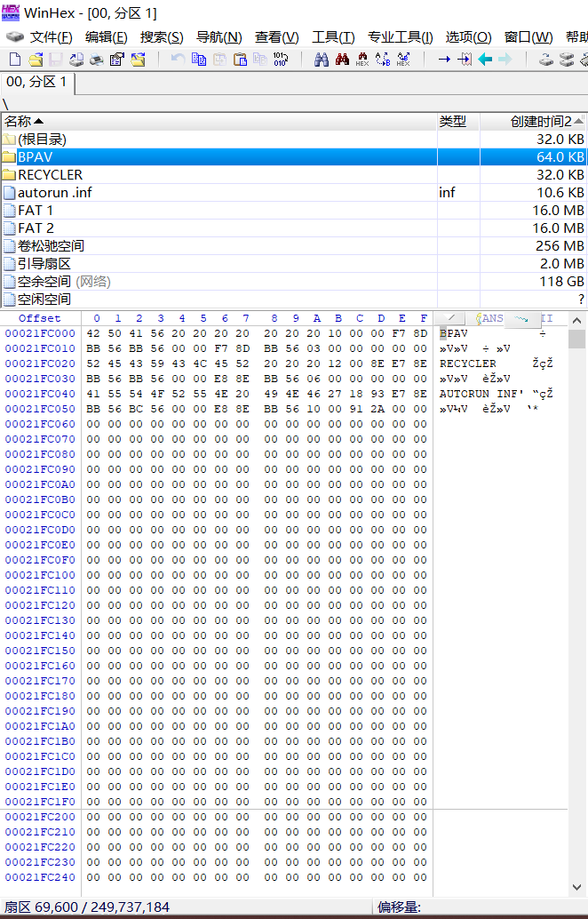Viewport: 588px width, 919px height.
Task: Click the Properties toolbar icon
Action: point(116,60)
